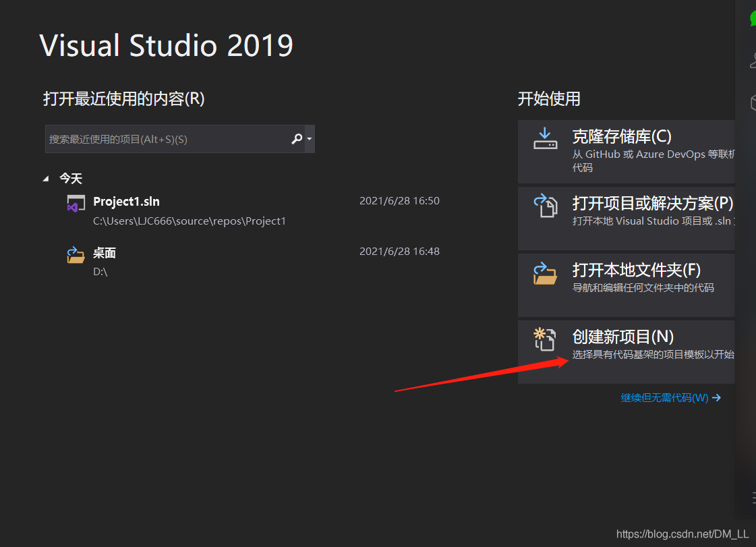Select the D:\ path text
Image resolution: width=756 pixels, height=547 pixels.
click(x=100, y=272)
